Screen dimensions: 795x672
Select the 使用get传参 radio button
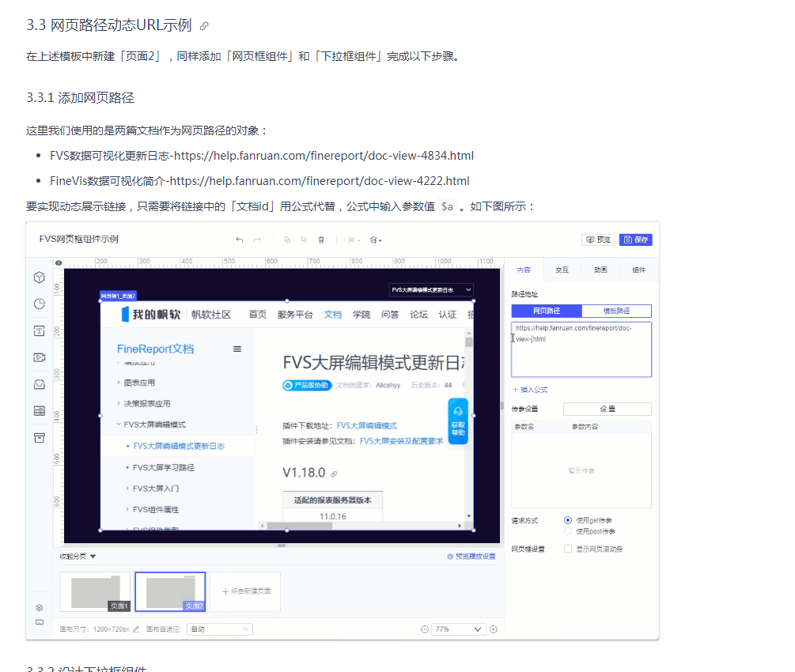(x=568, y=520)
